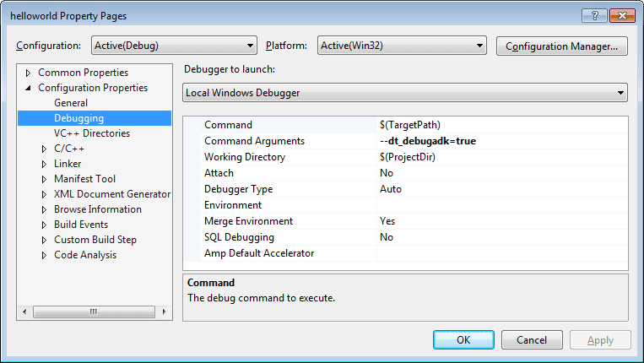Expand the XML Document Generator arrow

[44, 194]
